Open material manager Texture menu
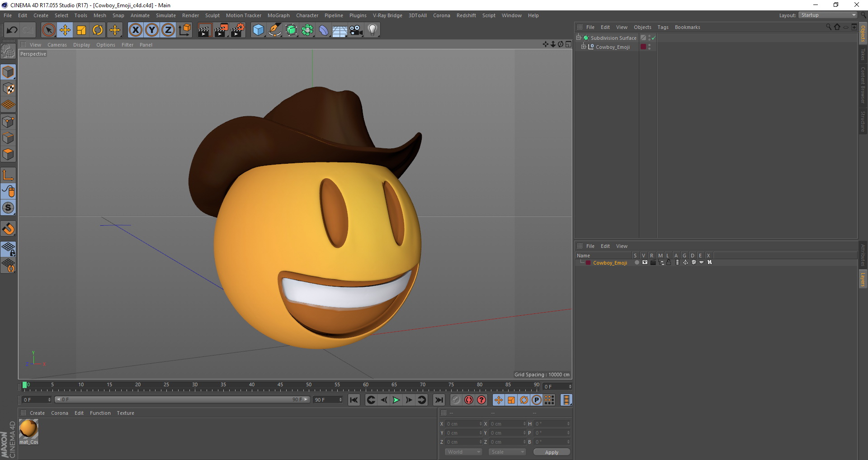868x460 pixels. [x=125, y=413]
